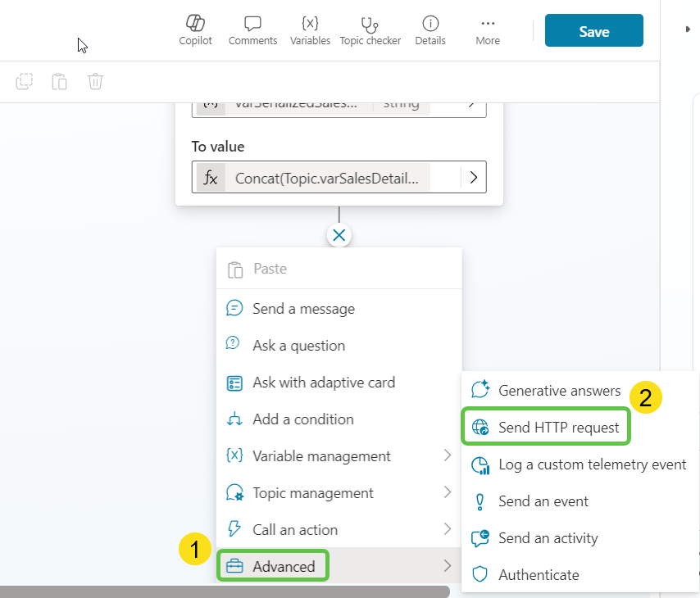The image size is (700, 598).
Task: Click the delete trash icon in toolbar
Action: pyautogui.click(x=96, y=81)
